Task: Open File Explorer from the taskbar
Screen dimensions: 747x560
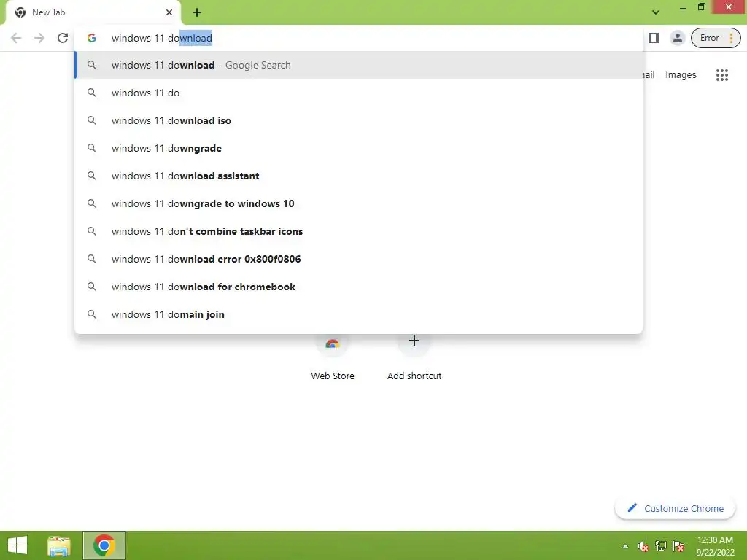Action: coord(59,545)
